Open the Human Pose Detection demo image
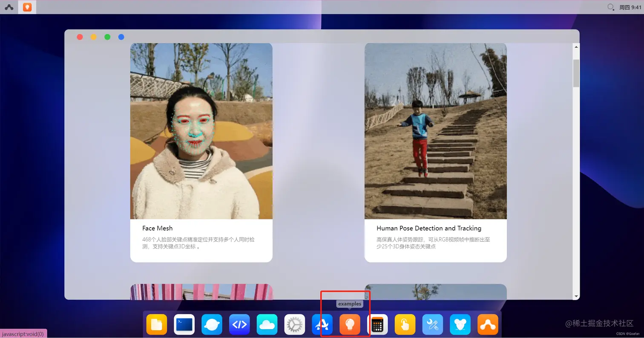644x338 pixels. (436, 131)
